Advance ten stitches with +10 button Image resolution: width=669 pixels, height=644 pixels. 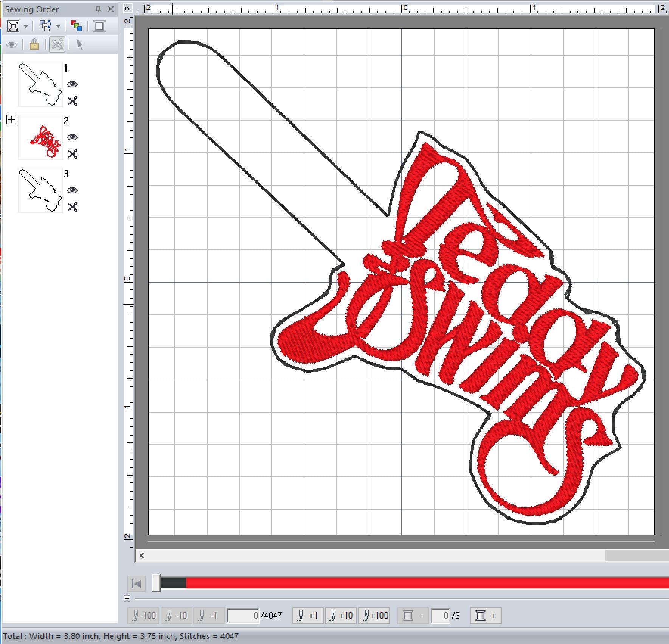point(341,616)
